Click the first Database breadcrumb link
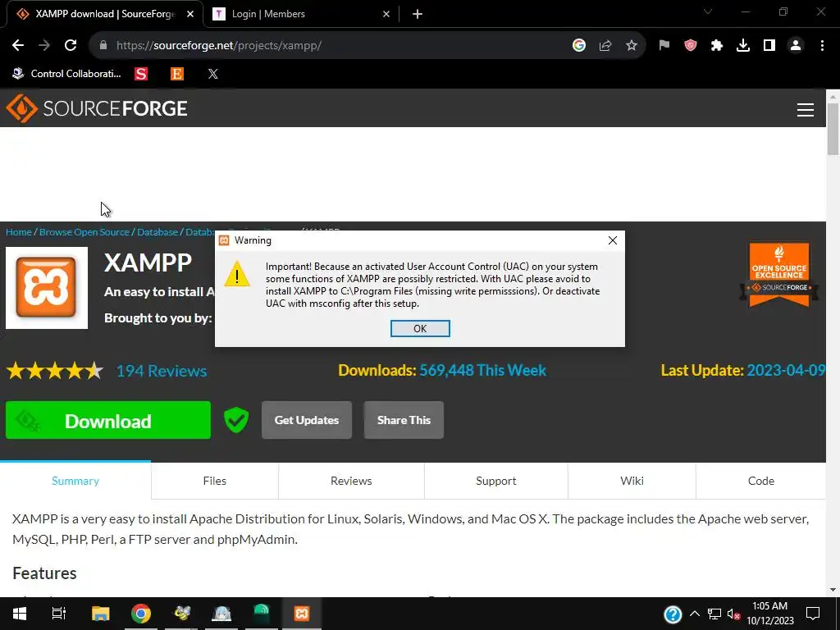Viewport: 840px width, 630px height. pos(157,232)
